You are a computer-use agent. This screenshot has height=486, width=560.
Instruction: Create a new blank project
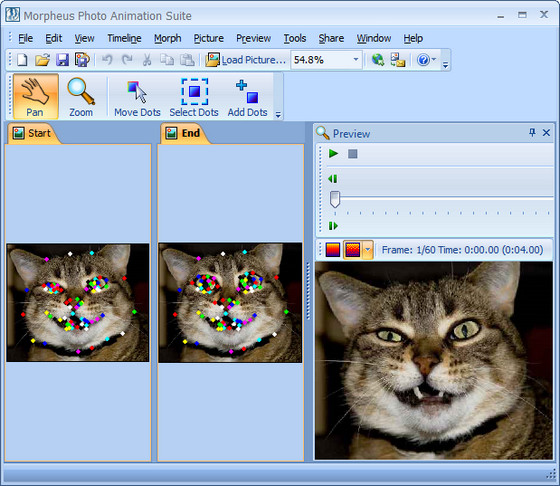point(22,60)
